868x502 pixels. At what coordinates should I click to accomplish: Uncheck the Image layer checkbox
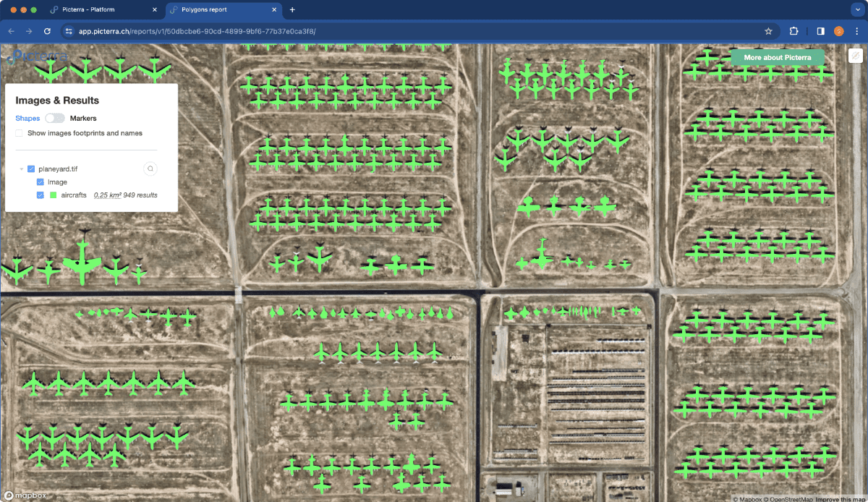(41, 182)
